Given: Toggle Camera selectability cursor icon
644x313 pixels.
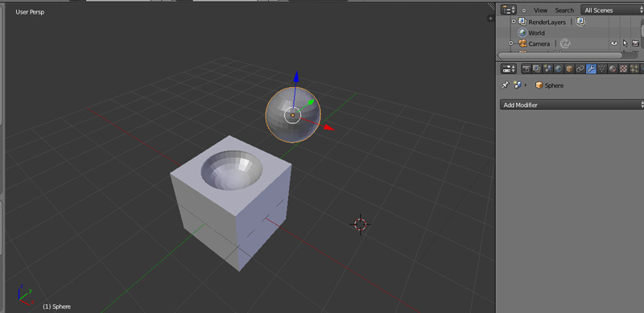Looking at the screenshot, I should click(625, 43).
